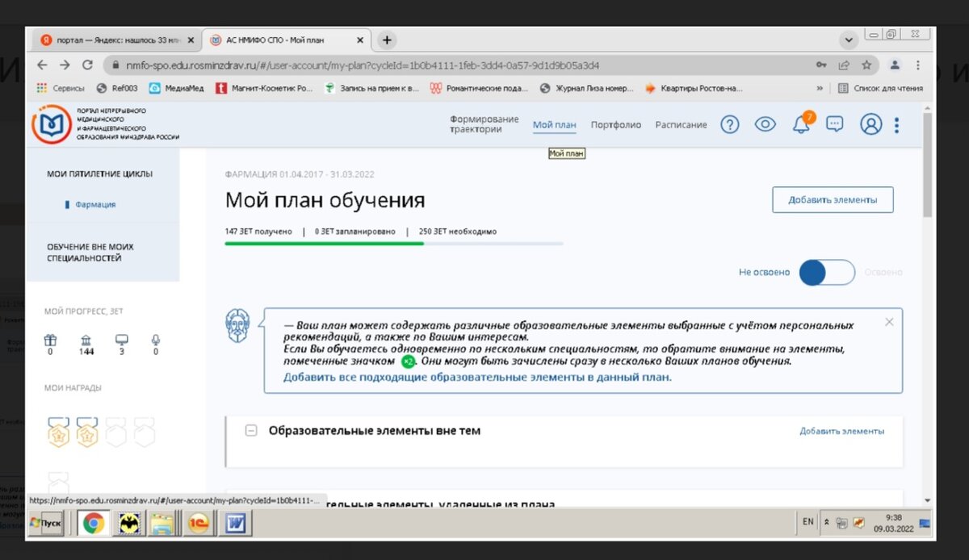969x560 pixels.
Task: Click the Добавить элементы button
Action: [x=833, y=199]
